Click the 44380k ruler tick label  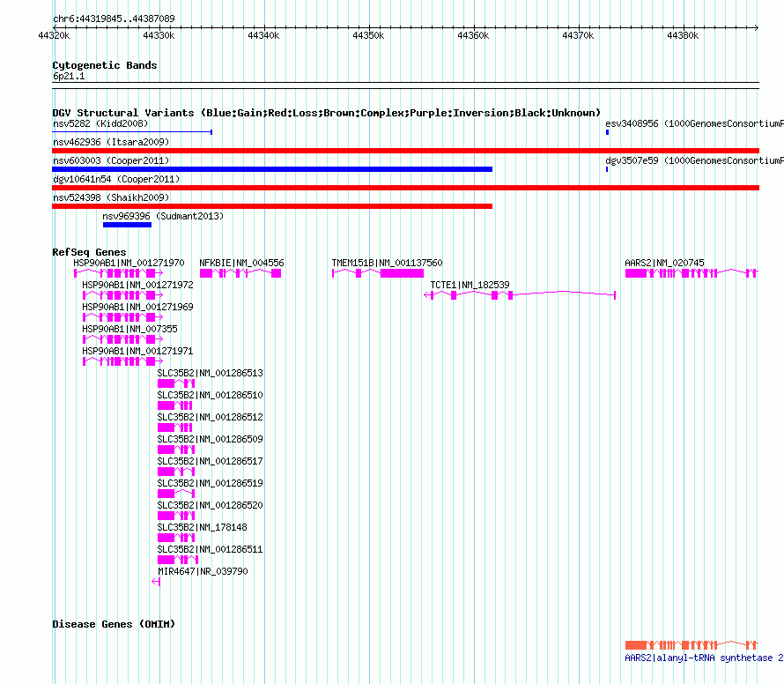click(683, 35)
